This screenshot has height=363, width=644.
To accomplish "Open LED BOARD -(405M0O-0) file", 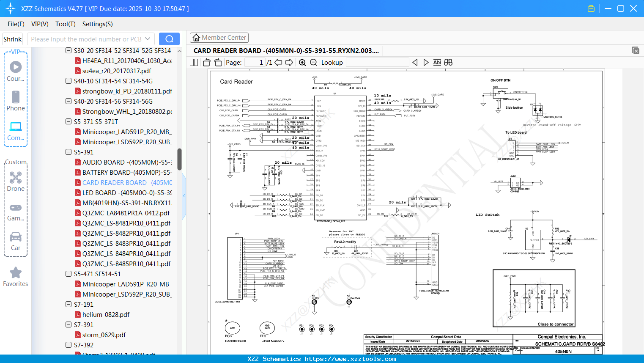I will [127, 193].
